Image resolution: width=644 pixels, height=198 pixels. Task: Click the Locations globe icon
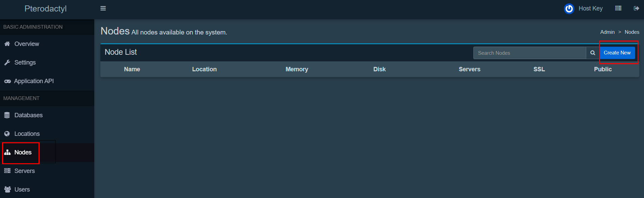click(x=7, y=134)
